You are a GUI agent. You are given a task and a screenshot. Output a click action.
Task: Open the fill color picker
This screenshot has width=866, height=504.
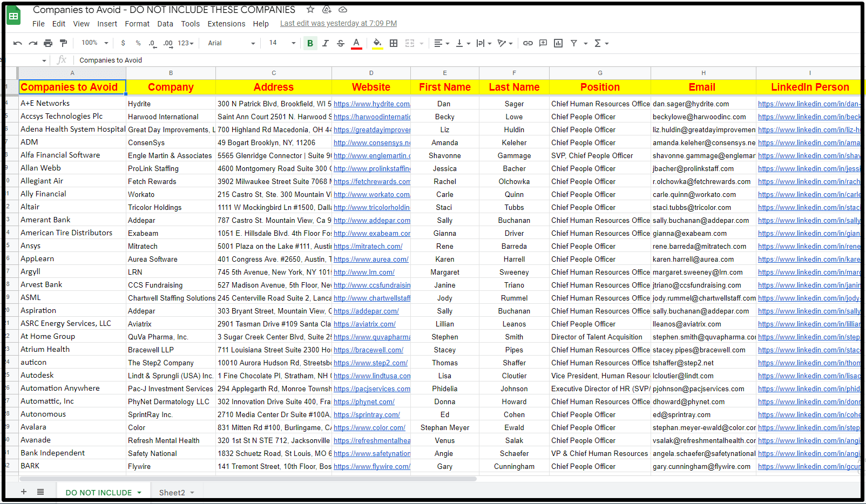377,43
